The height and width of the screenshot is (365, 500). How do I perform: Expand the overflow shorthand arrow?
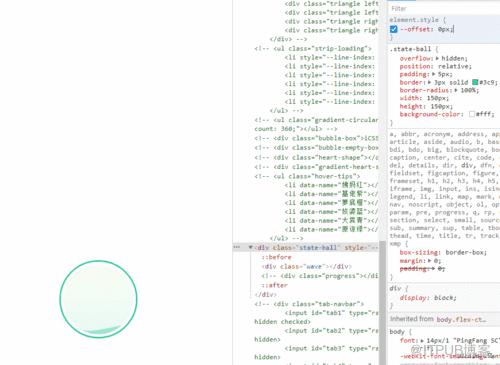click(437, 58)
